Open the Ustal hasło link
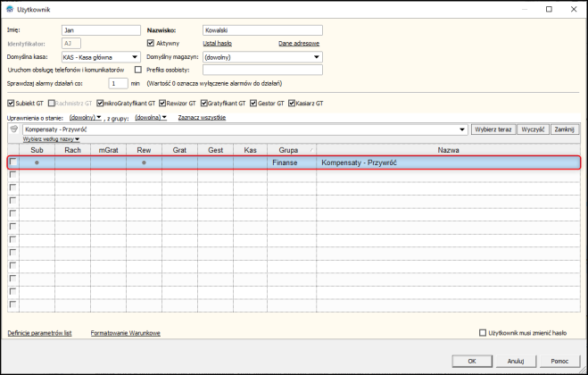This screenshot has height=375, width=588. pyautogui.click(x=217, y=44)
